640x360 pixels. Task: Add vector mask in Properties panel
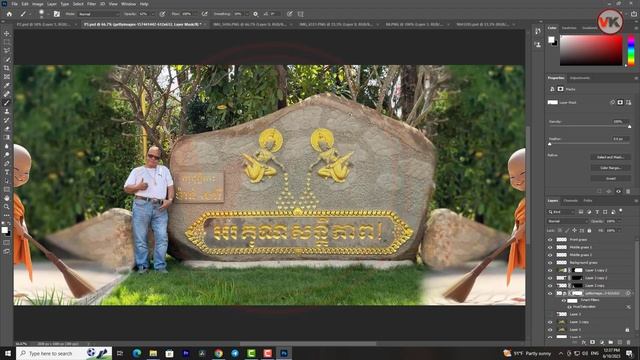click(628, 102)
